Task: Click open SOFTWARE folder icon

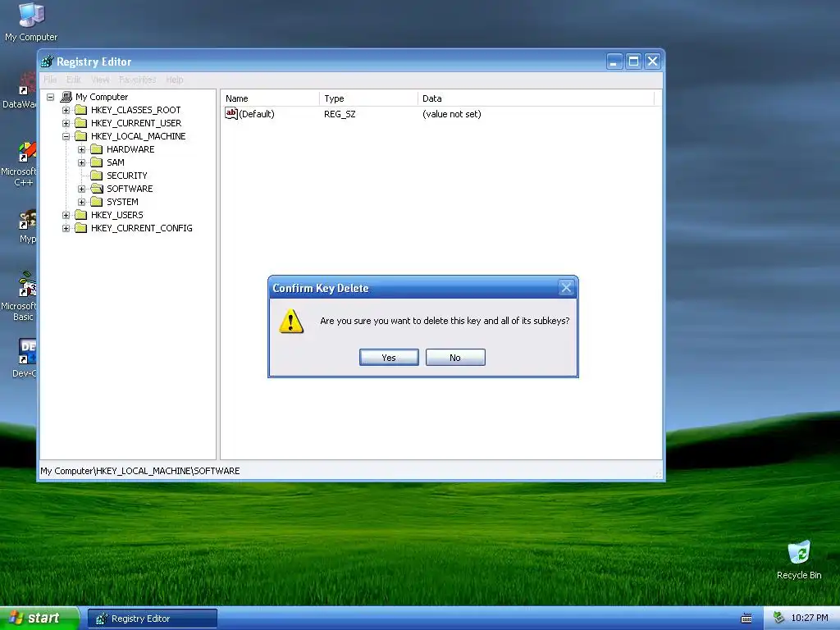Action: pos(97,189)
